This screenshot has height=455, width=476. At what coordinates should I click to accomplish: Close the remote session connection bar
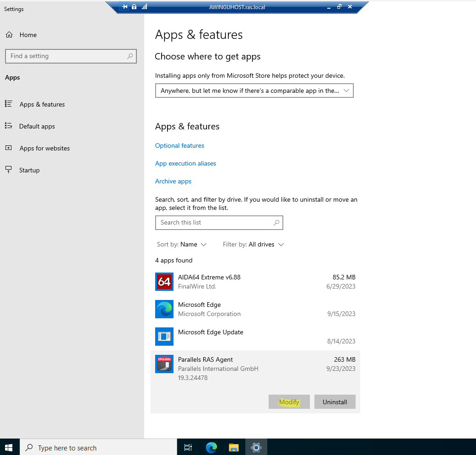(x=350, y=7)
